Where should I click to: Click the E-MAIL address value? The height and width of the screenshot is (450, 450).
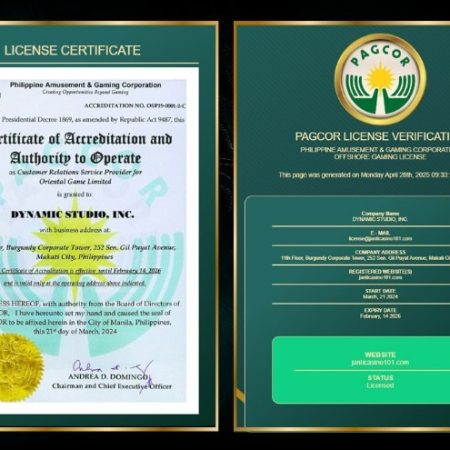(x=380, y=239)
